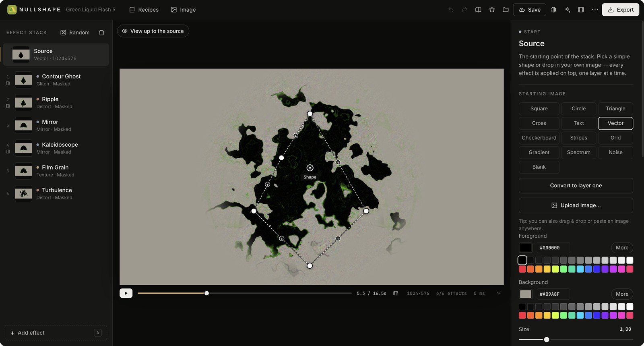Randomize the effect stack
The height and width of the screenshot is (346, 644).
[75, 33]
